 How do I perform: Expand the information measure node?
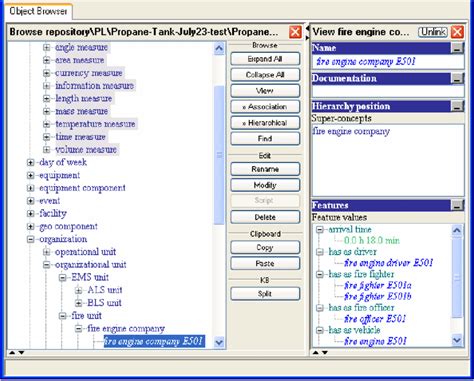[47, 86]
